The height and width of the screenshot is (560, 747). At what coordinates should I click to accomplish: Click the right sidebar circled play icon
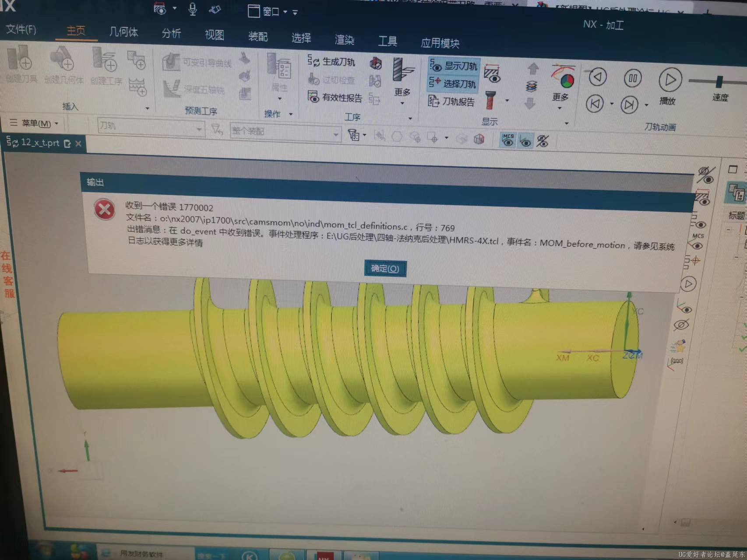click(688, 284)
